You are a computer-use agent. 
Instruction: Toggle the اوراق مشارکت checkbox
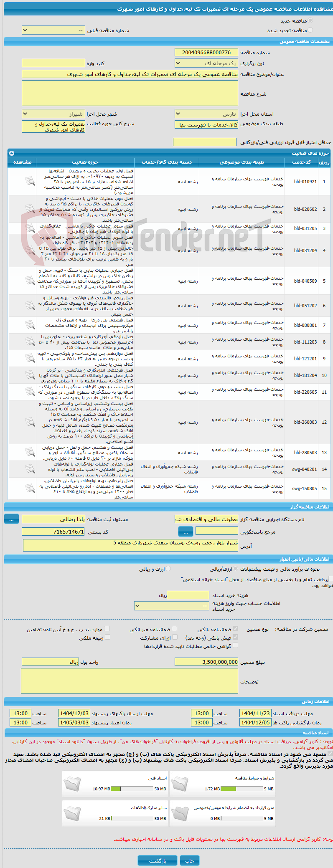(x=175, y=637)
